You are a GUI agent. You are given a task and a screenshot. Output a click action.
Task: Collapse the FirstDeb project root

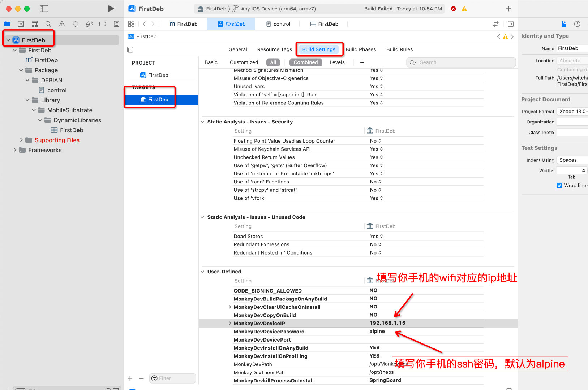click(x=8, y=40)
